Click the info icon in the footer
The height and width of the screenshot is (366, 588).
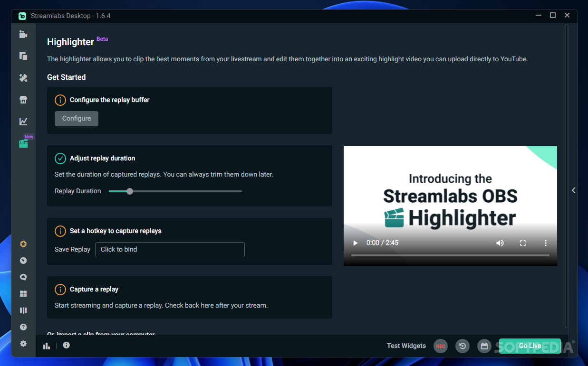(x=67, y=345)
